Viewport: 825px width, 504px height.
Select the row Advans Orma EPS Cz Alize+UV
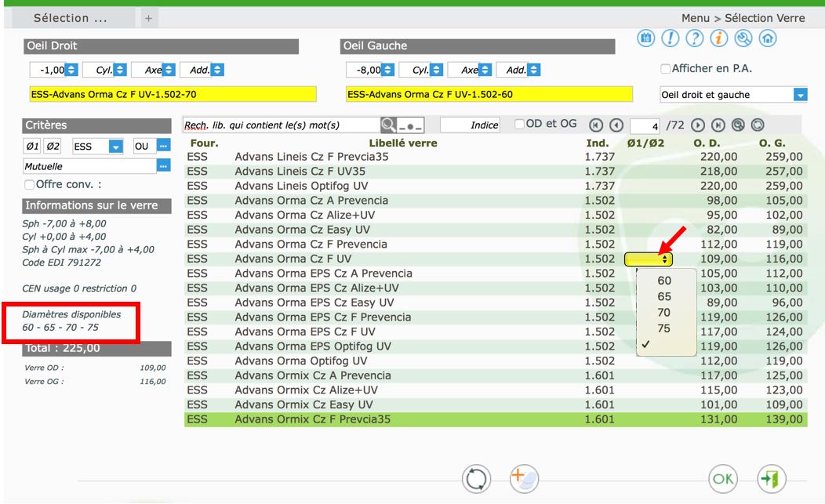[x=495, y=288]
